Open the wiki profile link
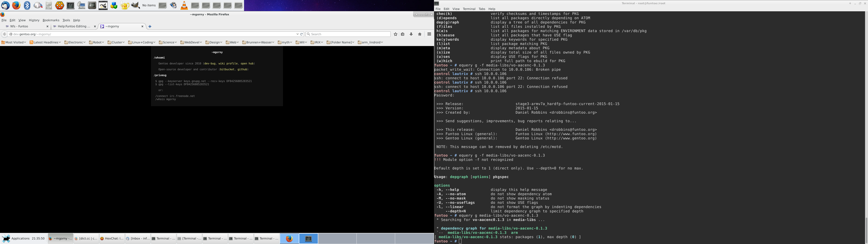The image size is (868, 244). [228, 63]
